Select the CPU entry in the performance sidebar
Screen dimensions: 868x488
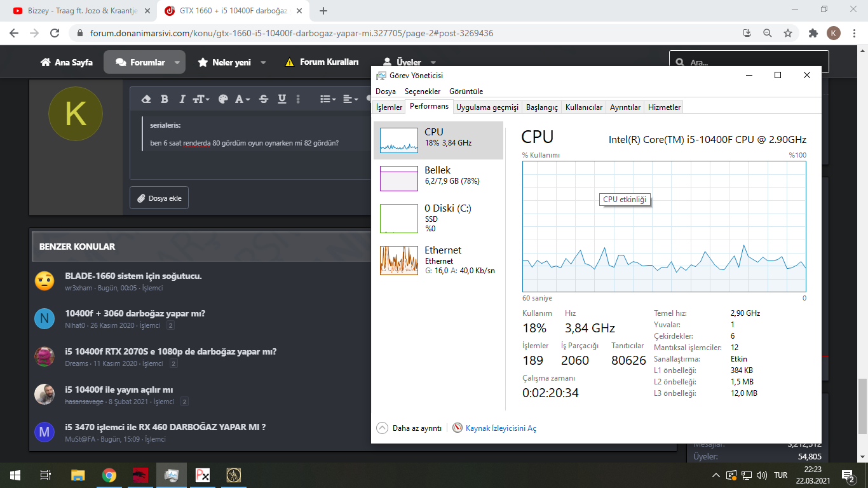click(438, 140)
